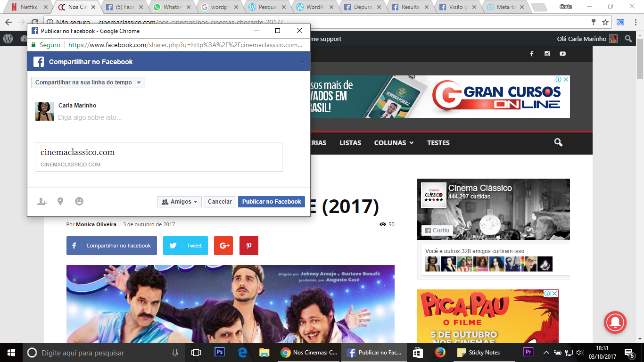Screen dimensions: 644x362
Task: Click the Cancelar button
Action: click(x=220, y=202)
